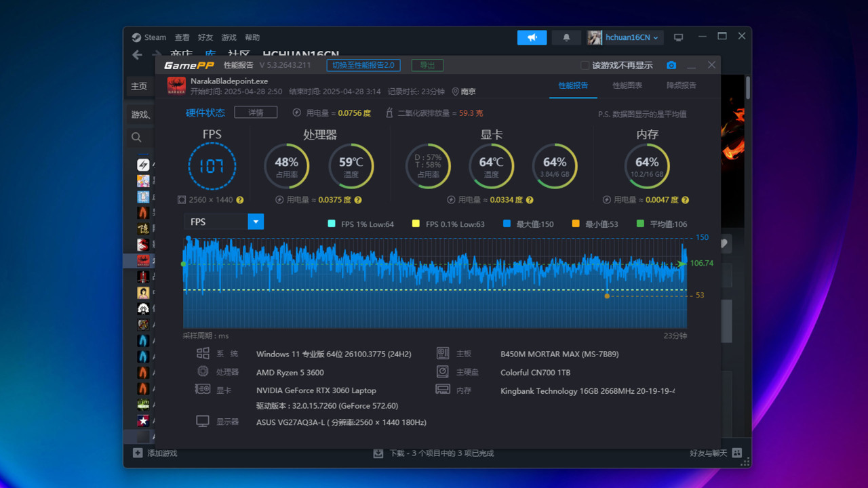The width and height of the screenshot is (868, 488).
Task: Open the 帮助 menu in Steam
Action: click(252, 38)
